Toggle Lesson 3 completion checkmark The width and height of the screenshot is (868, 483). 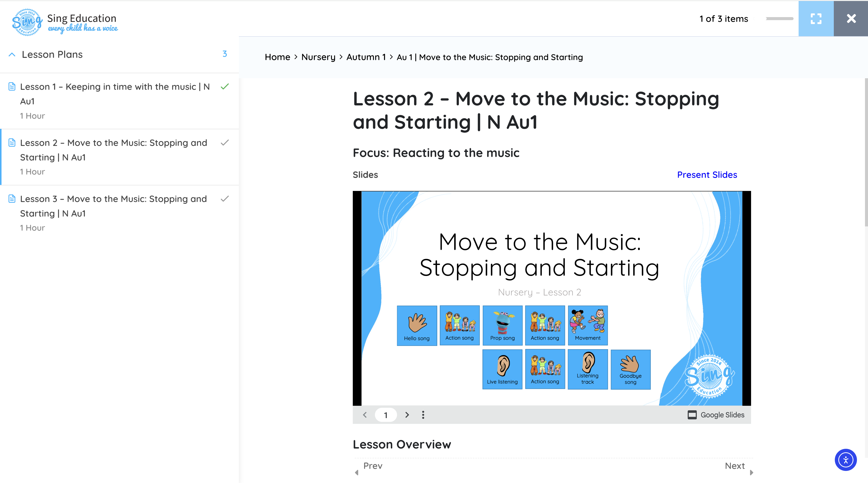coord(225,199)
